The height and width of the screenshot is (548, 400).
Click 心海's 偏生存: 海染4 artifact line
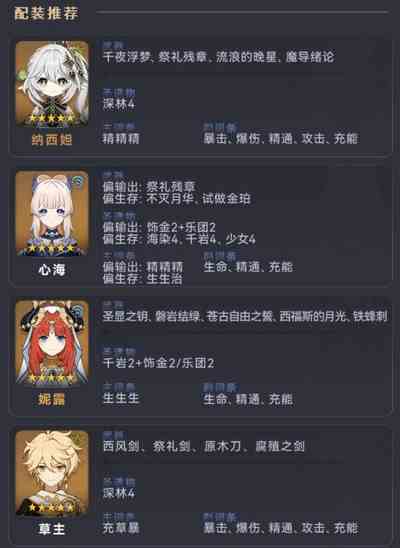pos(179,239)
